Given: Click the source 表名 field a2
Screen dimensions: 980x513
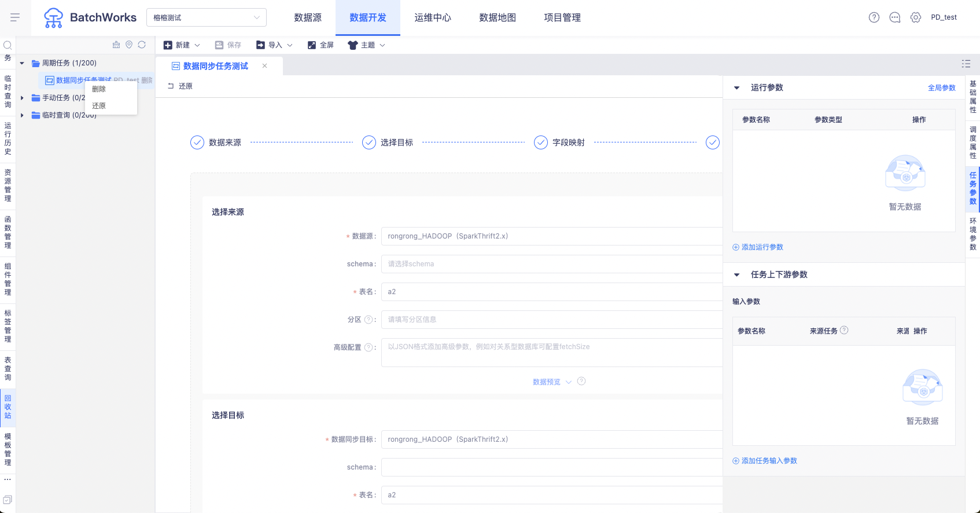Looking at the screenshot, I should (552, 292).
